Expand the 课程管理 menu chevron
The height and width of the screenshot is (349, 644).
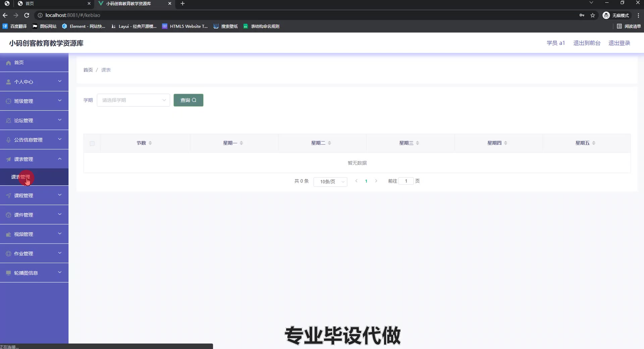[x=60, y=195]
